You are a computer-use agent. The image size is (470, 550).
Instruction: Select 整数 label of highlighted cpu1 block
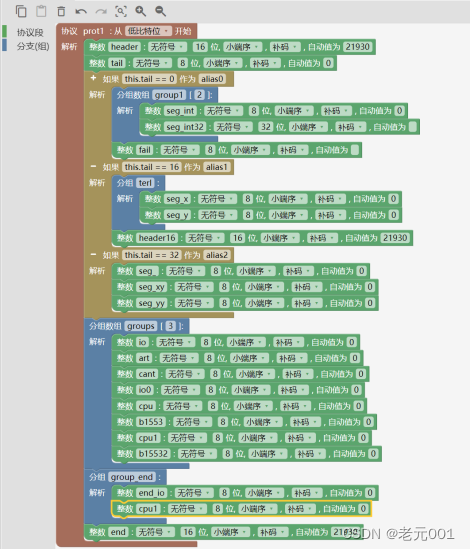(x=125, y=509)
